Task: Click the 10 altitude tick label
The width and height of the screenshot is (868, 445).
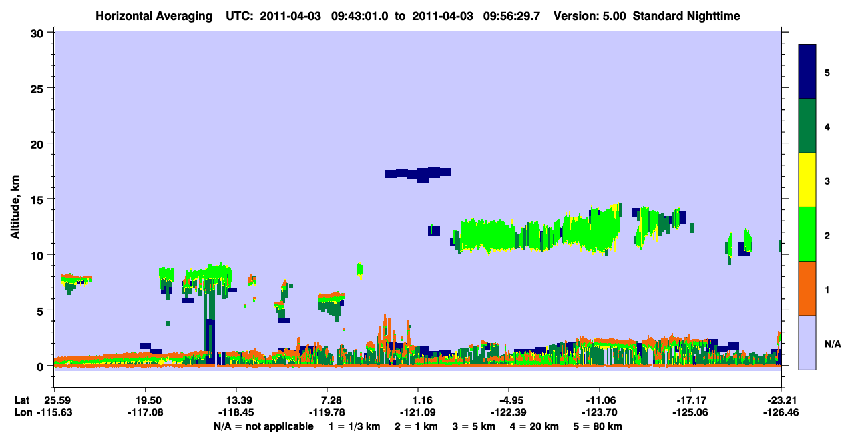Action: click(x=39, y=255)
